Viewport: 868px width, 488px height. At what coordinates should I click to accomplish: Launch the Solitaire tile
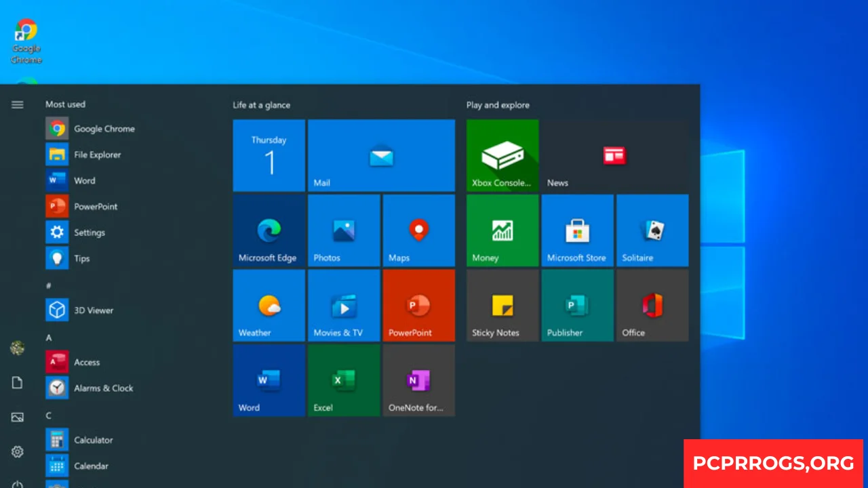click(652, 230)
